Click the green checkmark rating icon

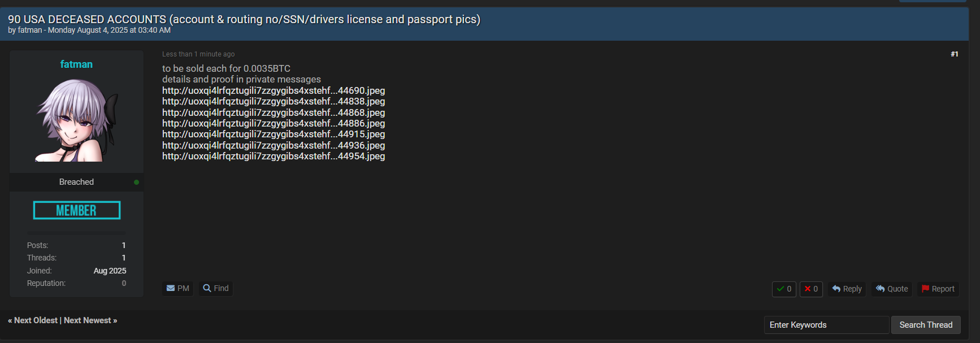pyautogui.click(x=780, y=289)
